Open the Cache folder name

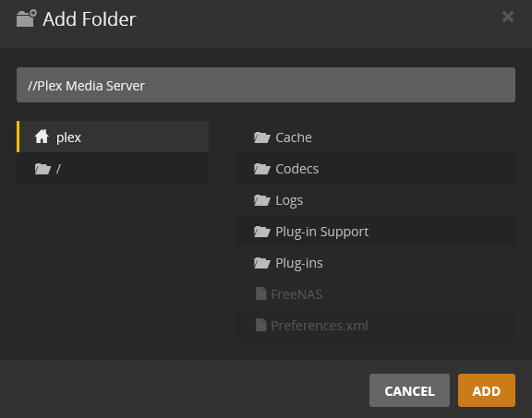[x=294, y=137]
